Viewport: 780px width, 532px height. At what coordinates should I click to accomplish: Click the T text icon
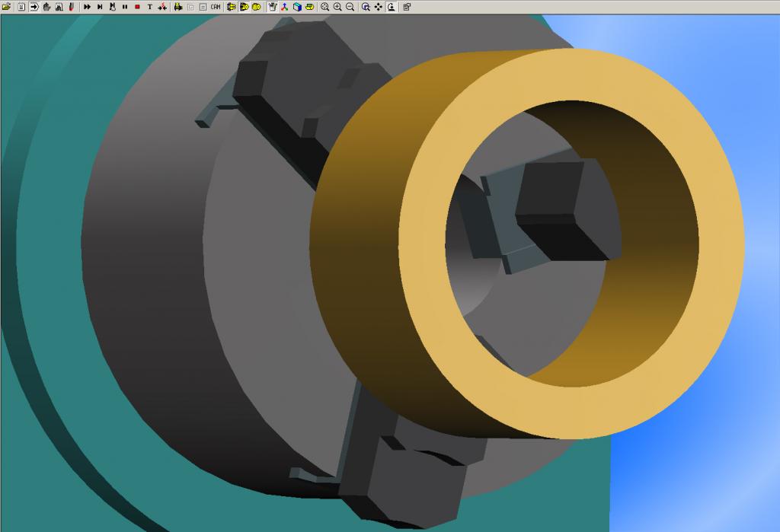(150, 7)
